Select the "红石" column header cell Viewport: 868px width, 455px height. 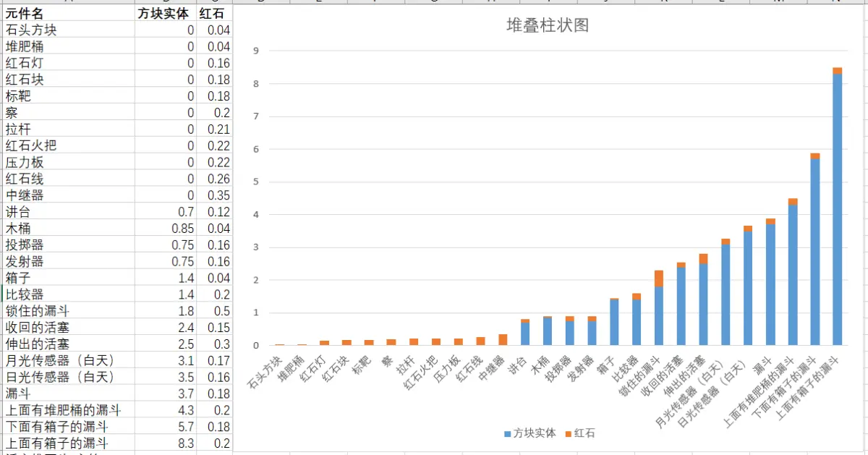coord(214,13)
